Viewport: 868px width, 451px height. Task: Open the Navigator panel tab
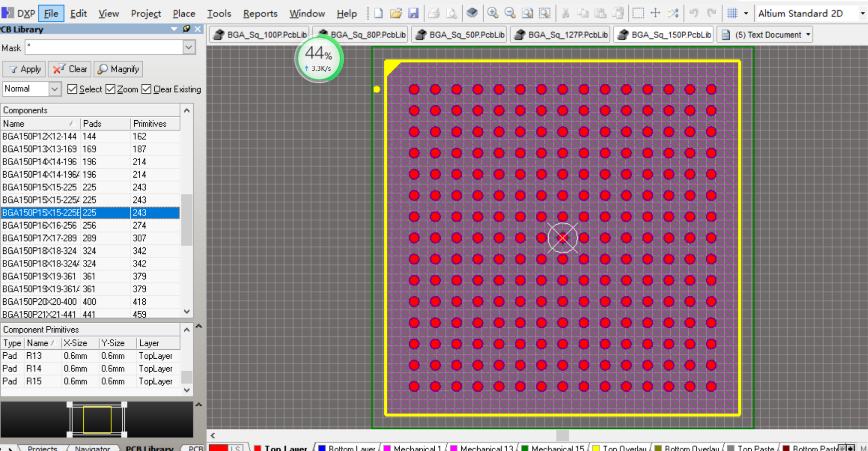point(92,448)
